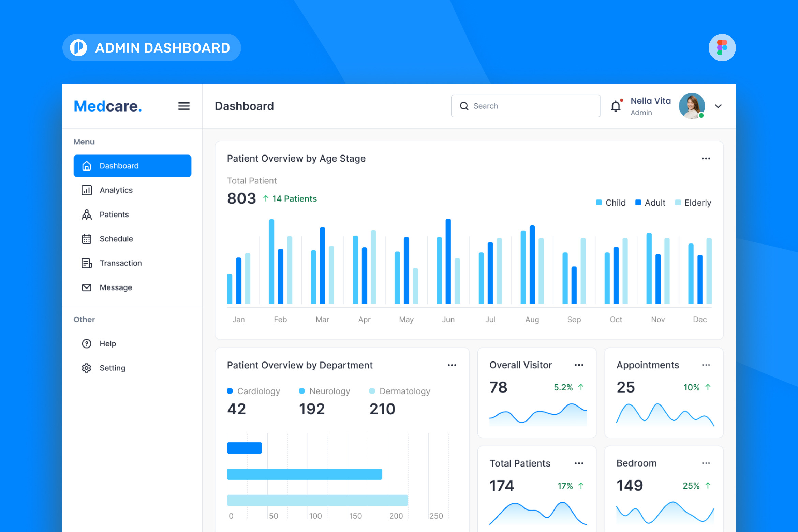This screenshot has height=532, width=798.
Task: Click the Transaction document icon
Action: (x=87, y=263)
